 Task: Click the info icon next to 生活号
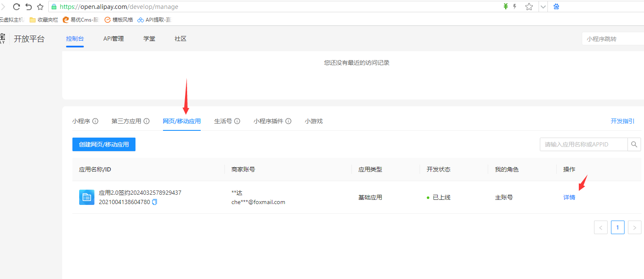237,121
